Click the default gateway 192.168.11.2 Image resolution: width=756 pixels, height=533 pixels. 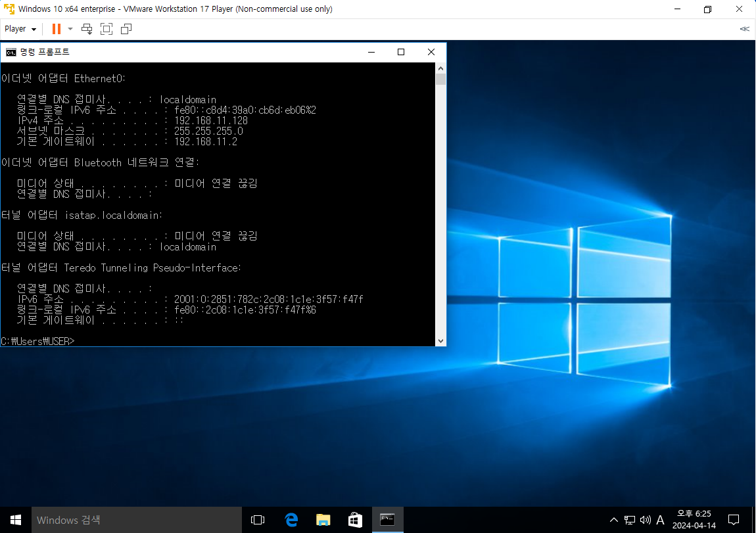[206, 142]
